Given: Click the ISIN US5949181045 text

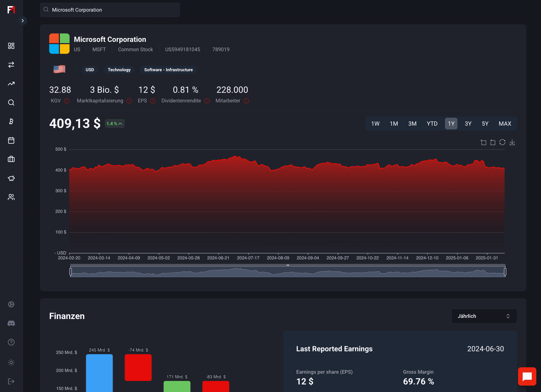Looking at the screenshot, I should tap(183, 49).
